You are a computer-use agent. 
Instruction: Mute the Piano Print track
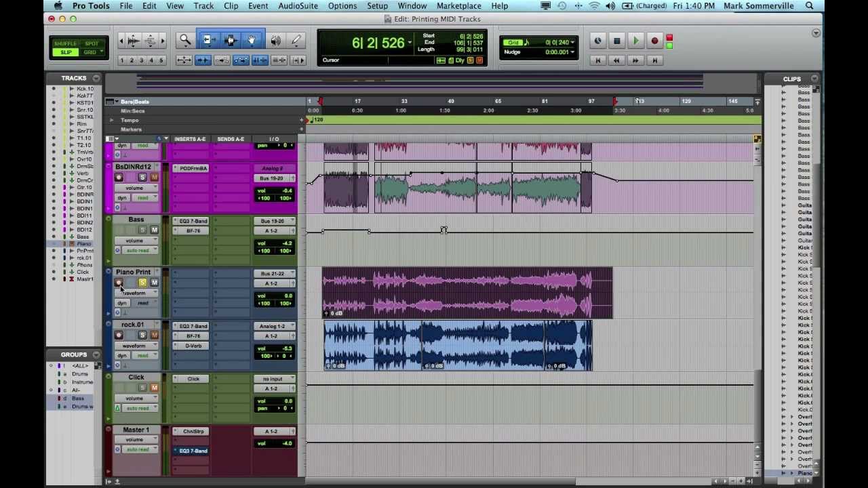[x=154, y=283]
